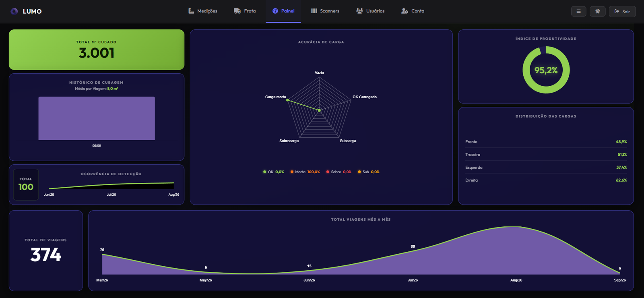The height and width of the screenshot is (298, 644).
Task: Click the Sair logout button
Action: point(622,11)
